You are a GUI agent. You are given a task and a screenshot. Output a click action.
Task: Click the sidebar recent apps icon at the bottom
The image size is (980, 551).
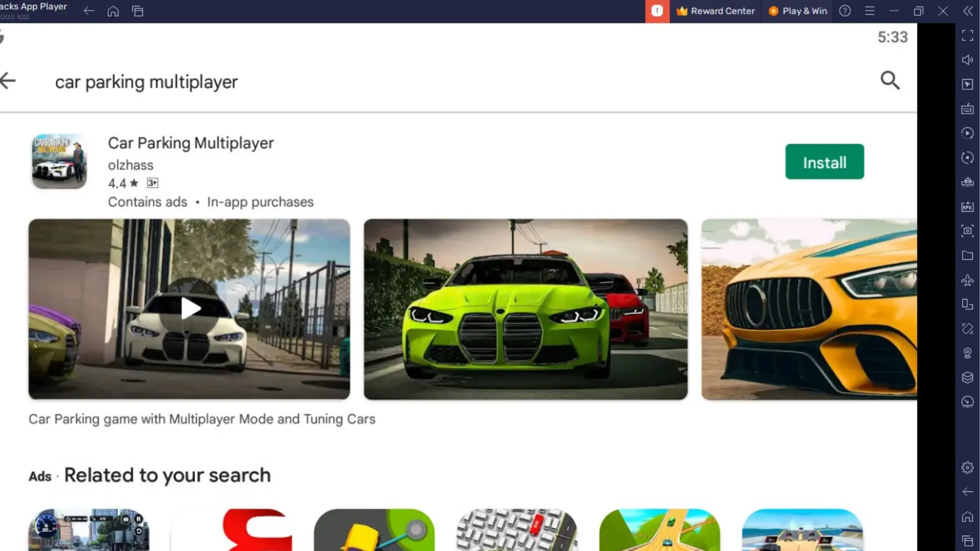pos(967,541)
